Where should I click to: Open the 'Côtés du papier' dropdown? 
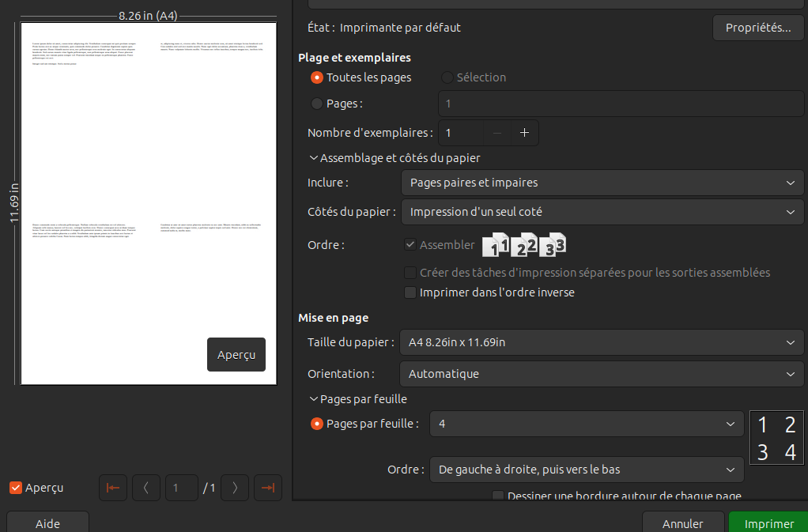602,212
